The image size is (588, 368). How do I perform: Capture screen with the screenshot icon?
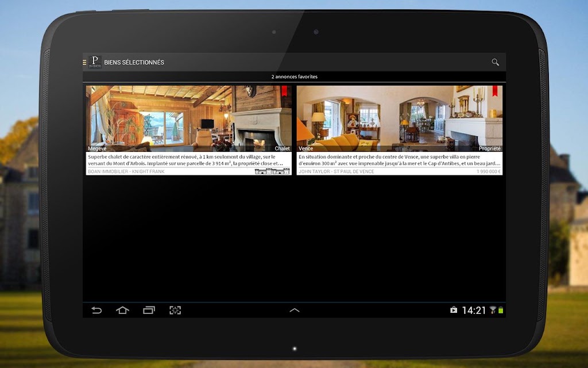175,310
